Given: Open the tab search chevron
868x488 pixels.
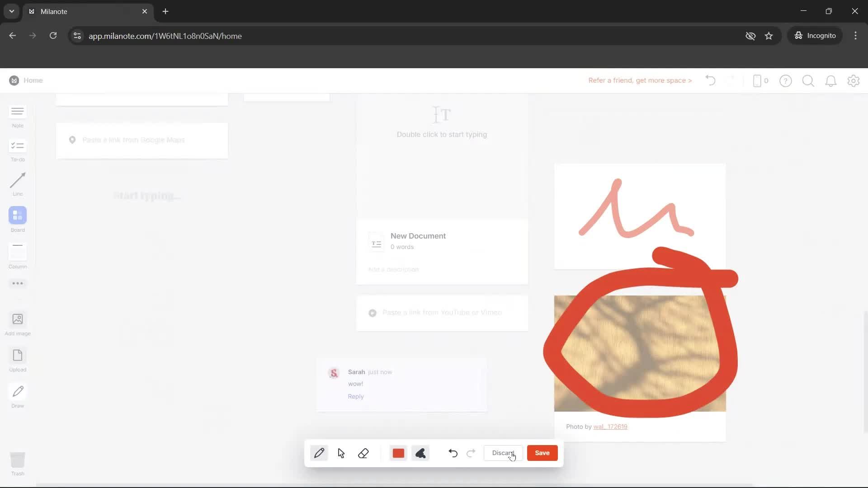Looking at the screenshot, I should click(11, 11).
